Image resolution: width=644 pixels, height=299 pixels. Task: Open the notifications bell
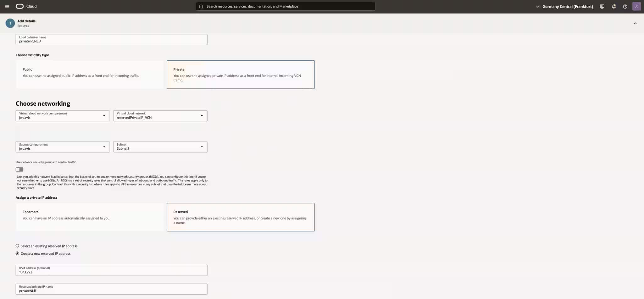tap(613, 6)
